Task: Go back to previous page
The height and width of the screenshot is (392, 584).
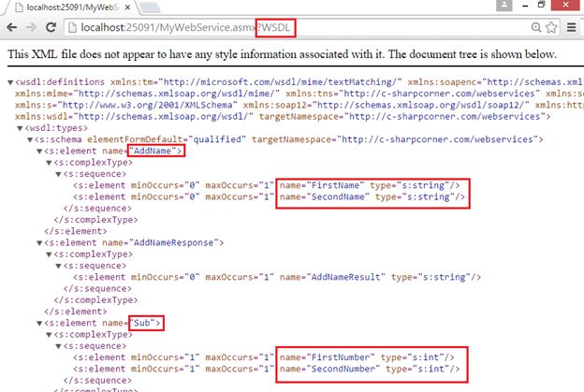Action: pyautogui.click(x=11, y=27)
